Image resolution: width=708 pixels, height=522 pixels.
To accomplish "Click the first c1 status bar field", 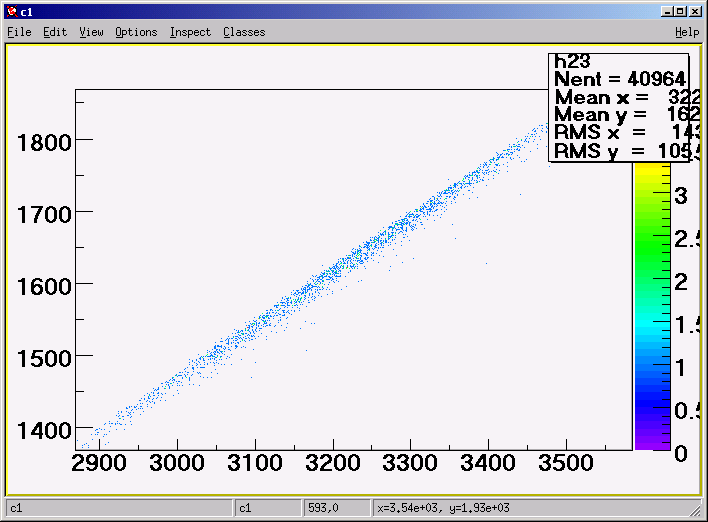I will 119,508.
